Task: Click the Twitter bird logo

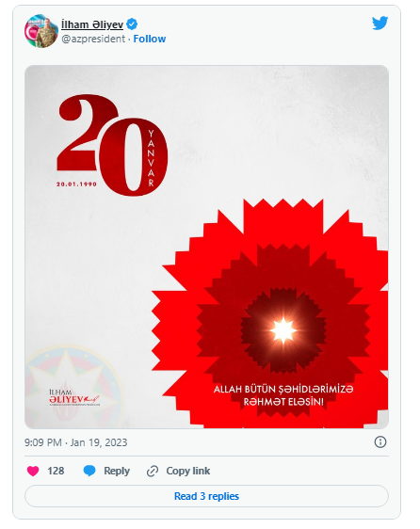Action: coord(380,23)
